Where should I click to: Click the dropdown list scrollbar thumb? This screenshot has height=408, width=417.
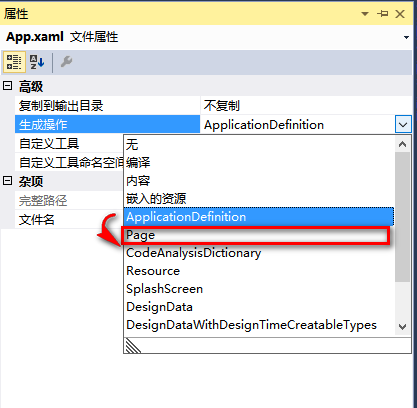403,217
